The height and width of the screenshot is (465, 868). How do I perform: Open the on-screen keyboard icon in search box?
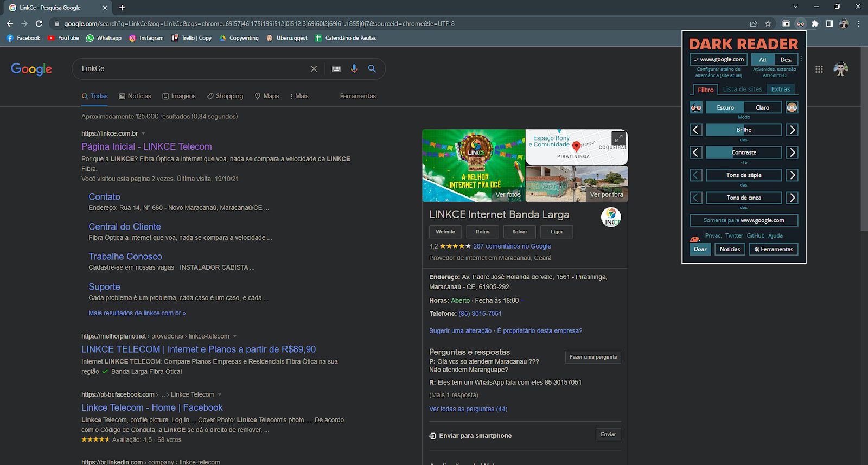point(336,69)
